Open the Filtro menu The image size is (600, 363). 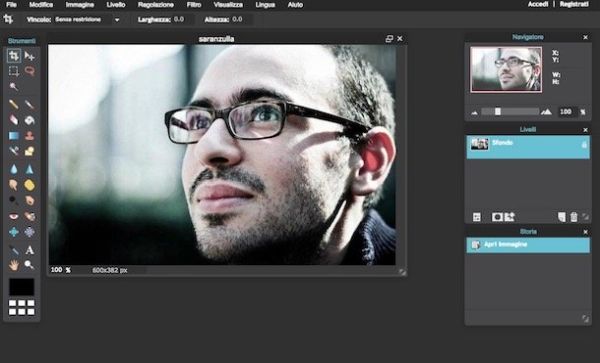194,5
